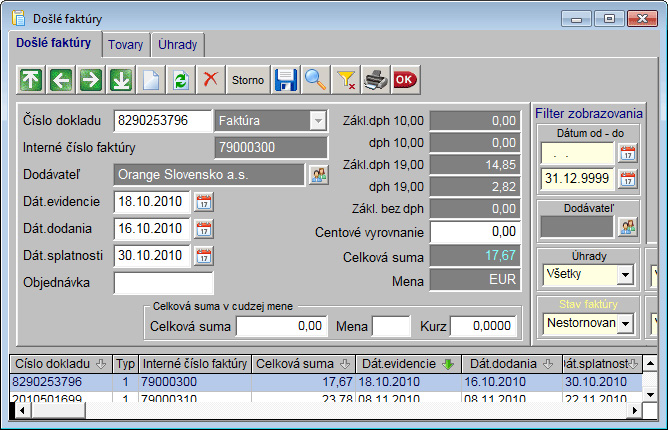668x430 pixels.
Task: Open the Úhrady tab
Action: point(178,45)
